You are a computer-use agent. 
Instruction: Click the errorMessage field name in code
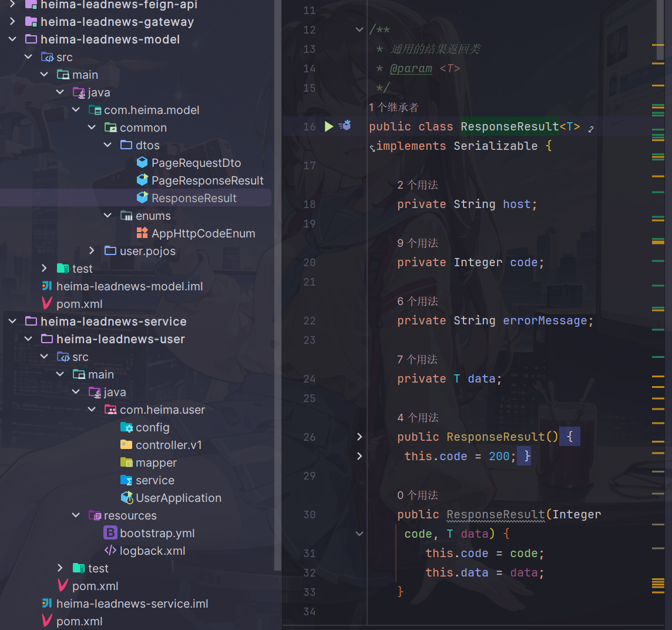[545, 321]
